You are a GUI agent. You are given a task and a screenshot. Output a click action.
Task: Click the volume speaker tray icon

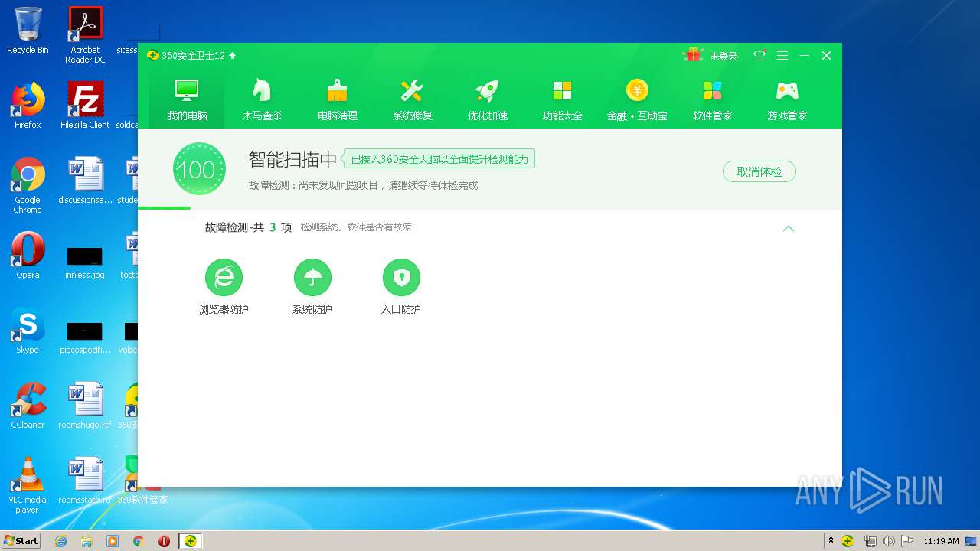(x=888, y=541)
